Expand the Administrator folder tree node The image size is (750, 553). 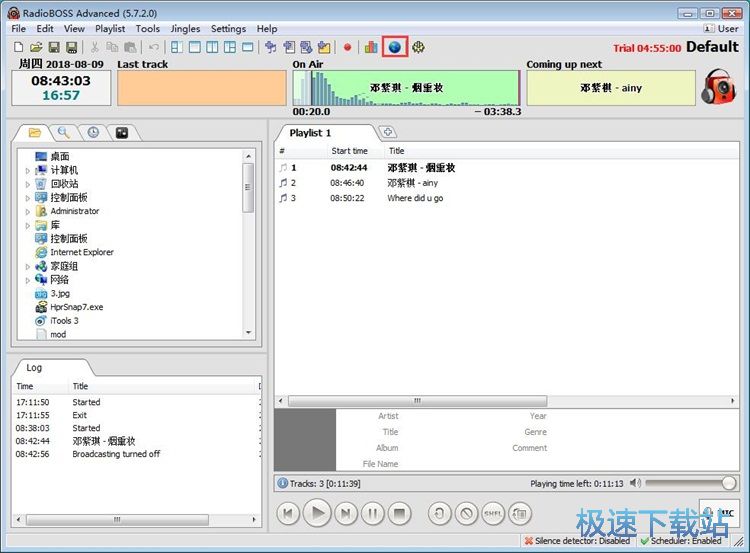click(28, 211)
